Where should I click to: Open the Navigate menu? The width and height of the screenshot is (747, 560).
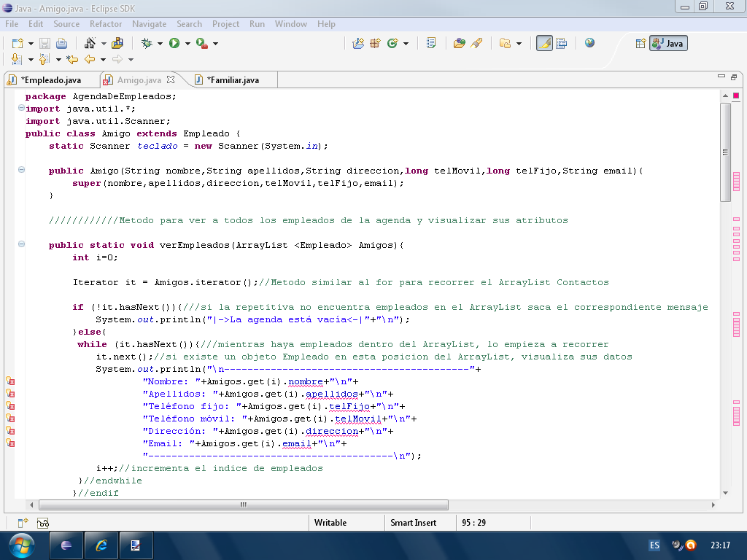coord(149,24)
